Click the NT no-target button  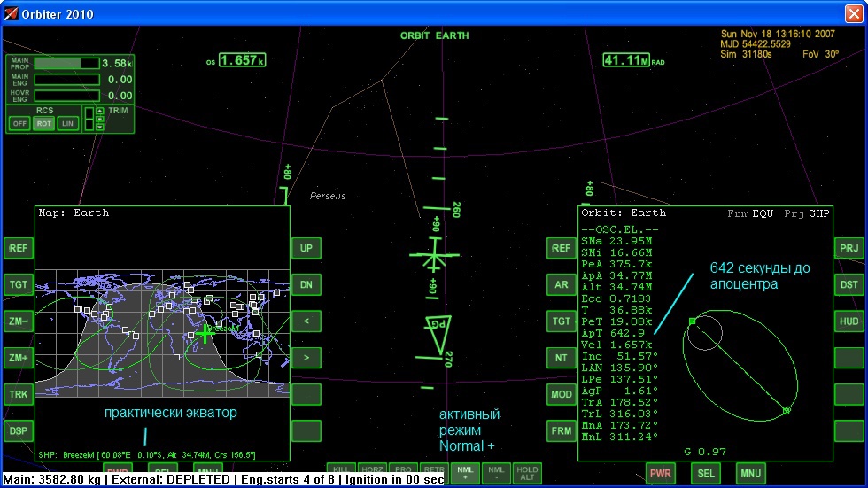(x=561, y=358)
